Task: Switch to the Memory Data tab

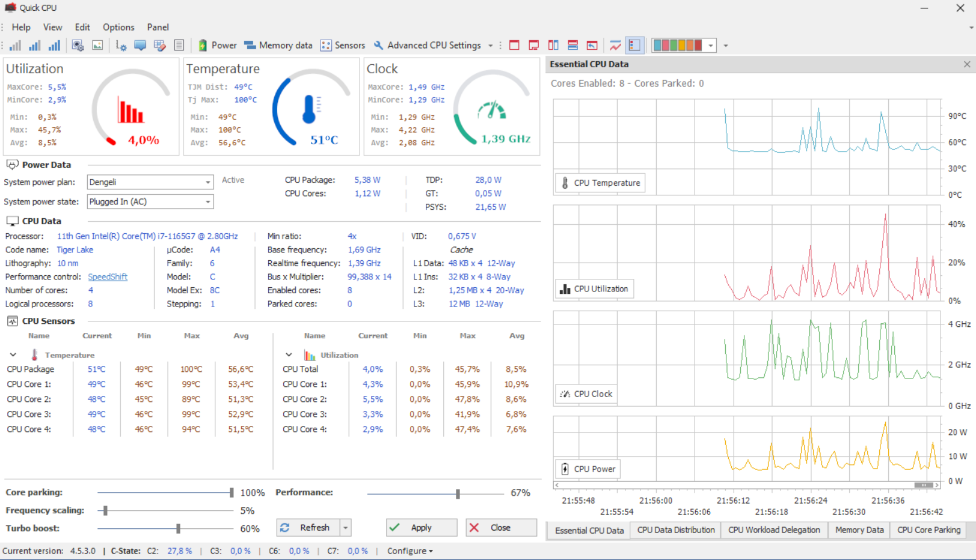Action: [859, 530]
